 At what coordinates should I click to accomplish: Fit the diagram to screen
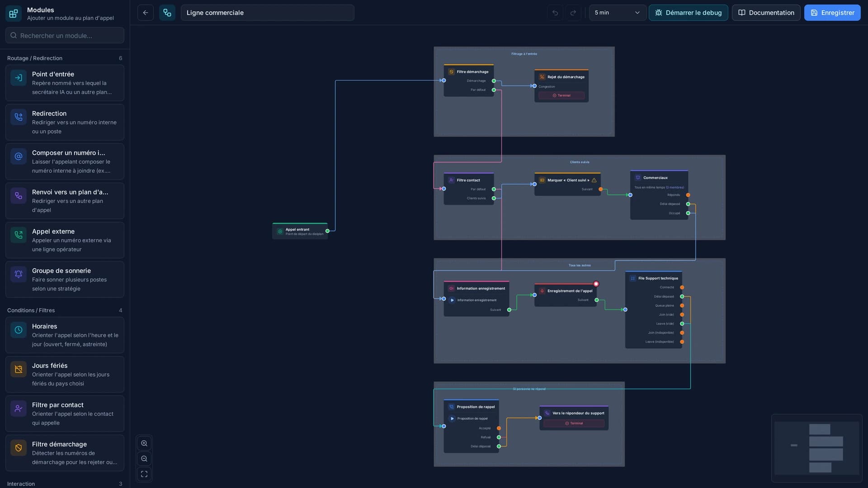[144, 474]
